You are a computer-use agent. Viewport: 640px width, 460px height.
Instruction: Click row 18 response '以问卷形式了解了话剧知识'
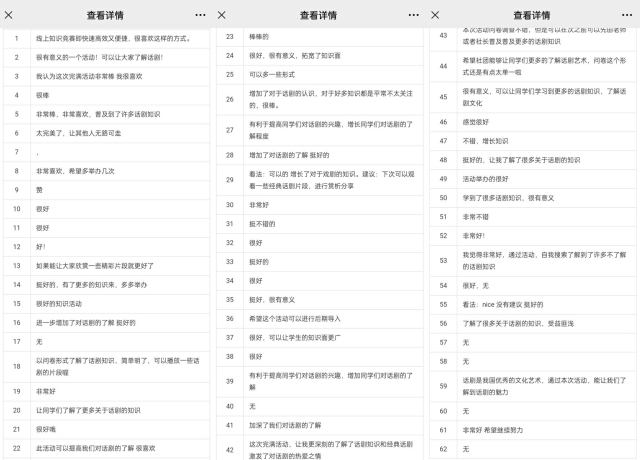point(118,367)
